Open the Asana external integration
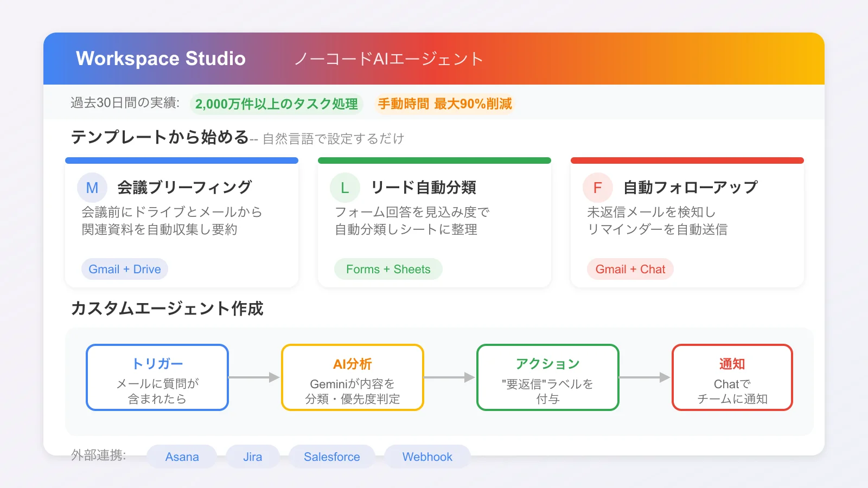 (181, 457)
